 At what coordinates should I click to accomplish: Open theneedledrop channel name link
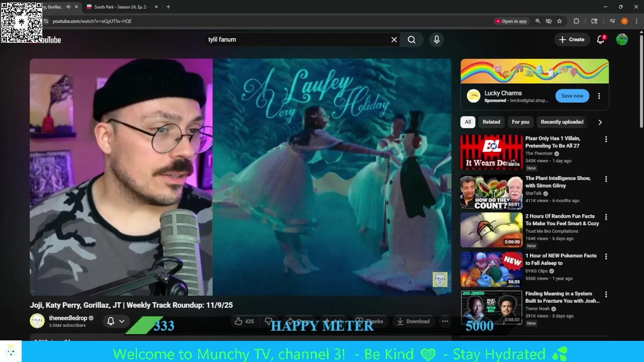68,318
